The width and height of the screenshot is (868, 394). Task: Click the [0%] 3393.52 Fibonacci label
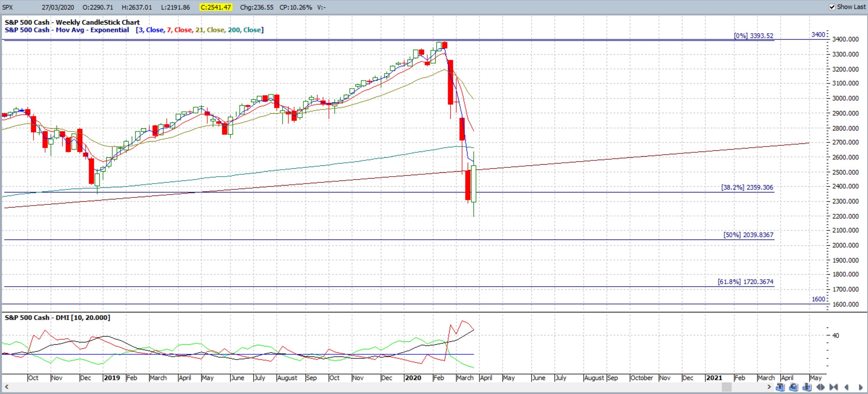tap(753, 36)
